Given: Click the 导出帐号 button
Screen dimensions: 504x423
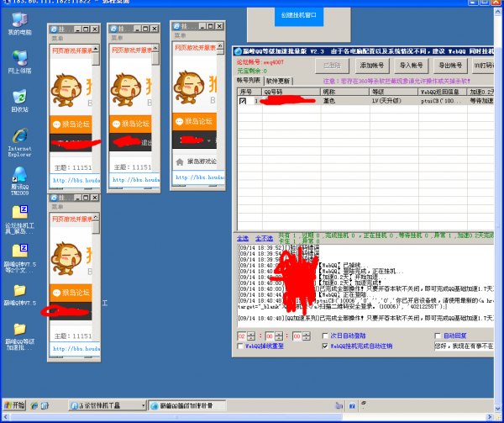Looking at the screenshot, I should pos(450,66).
